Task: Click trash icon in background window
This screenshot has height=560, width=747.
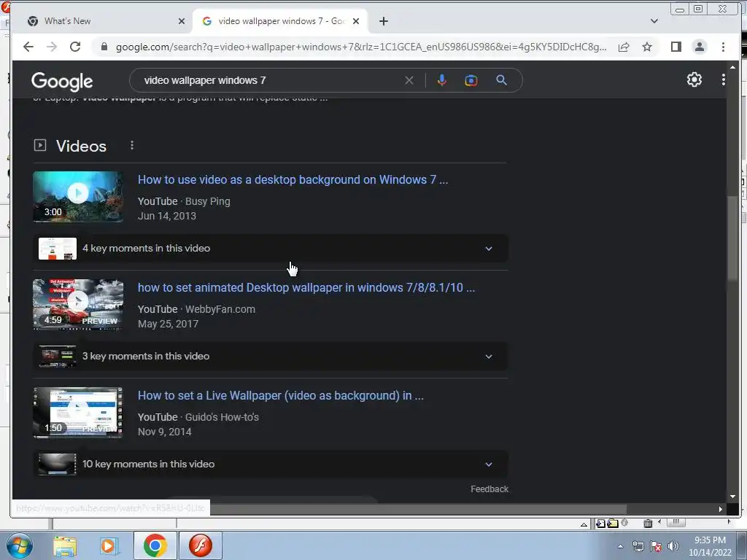Action: [648, 524]
